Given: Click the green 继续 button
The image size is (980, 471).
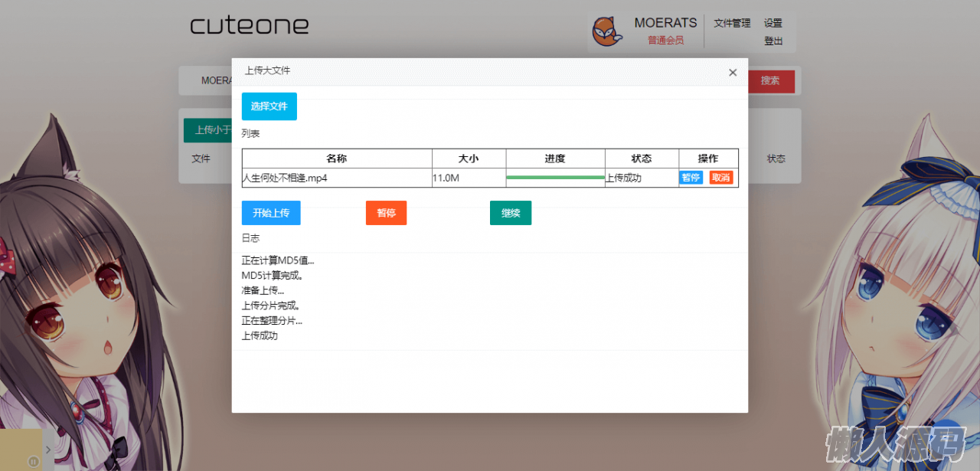Looking at the screenshot, I should pos(511,213).
